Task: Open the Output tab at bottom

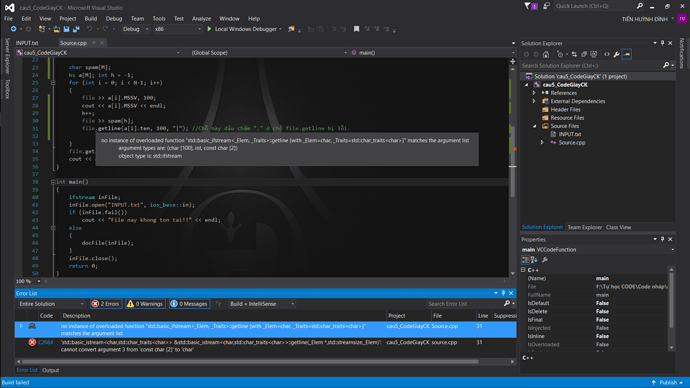Action: click(51, 370)
